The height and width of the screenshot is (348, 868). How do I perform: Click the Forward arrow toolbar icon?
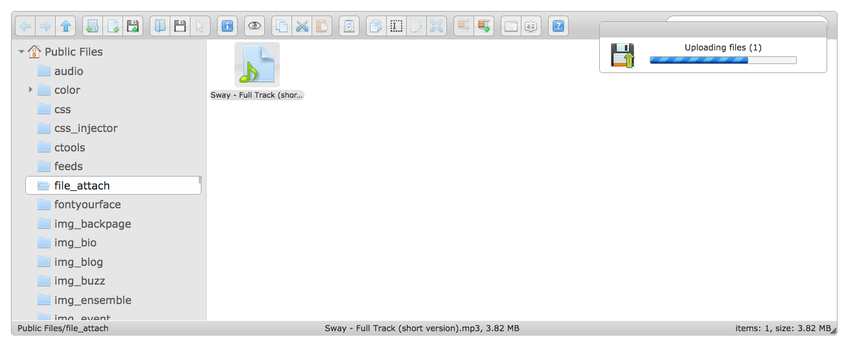[46, 26]
